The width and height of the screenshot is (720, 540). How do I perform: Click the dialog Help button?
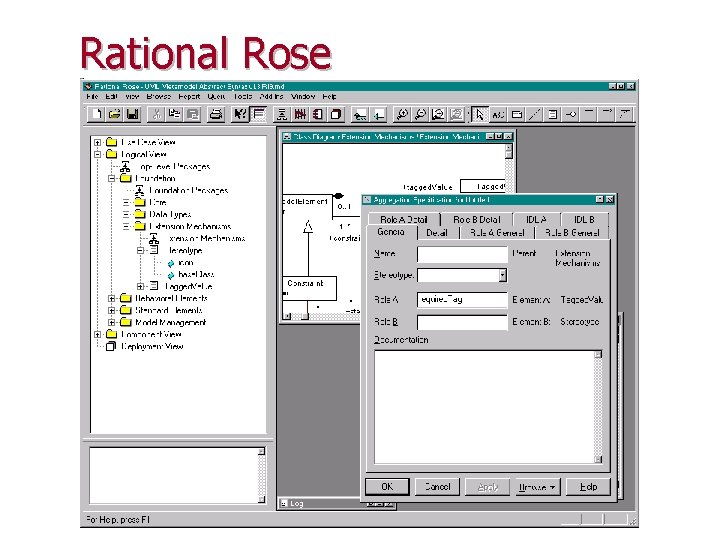[588, 487]
